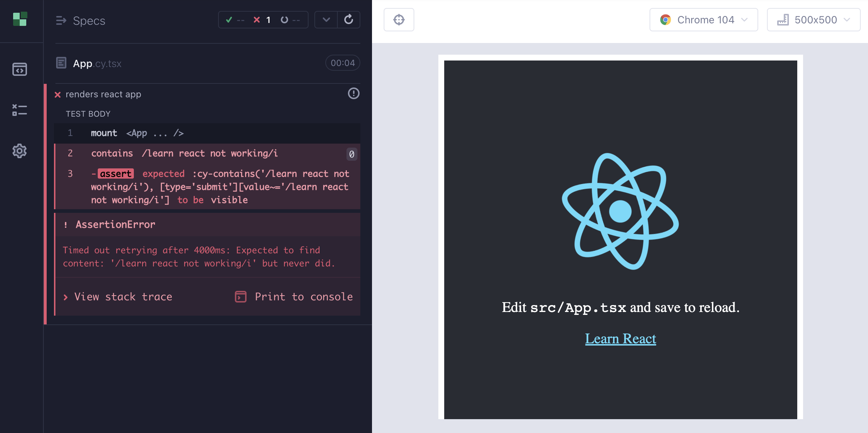Open the Chrome 104 browser dropdown

(x=704, y=20)
